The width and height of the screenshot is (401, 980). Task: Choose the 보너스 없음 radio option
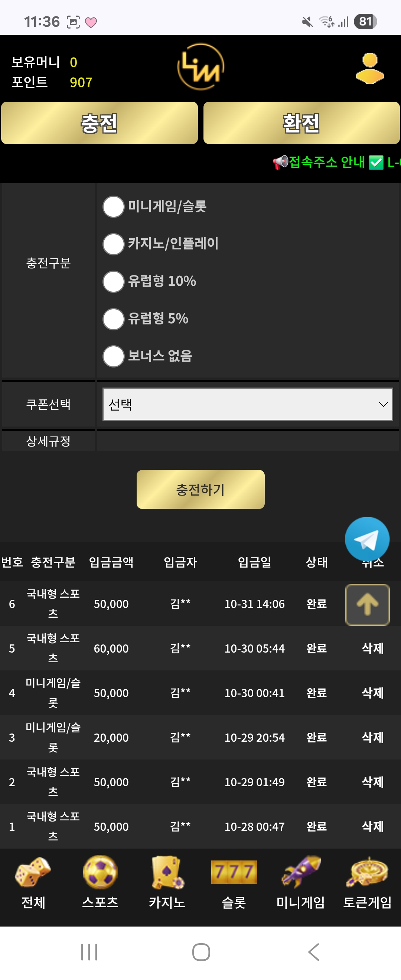[113, 356]
